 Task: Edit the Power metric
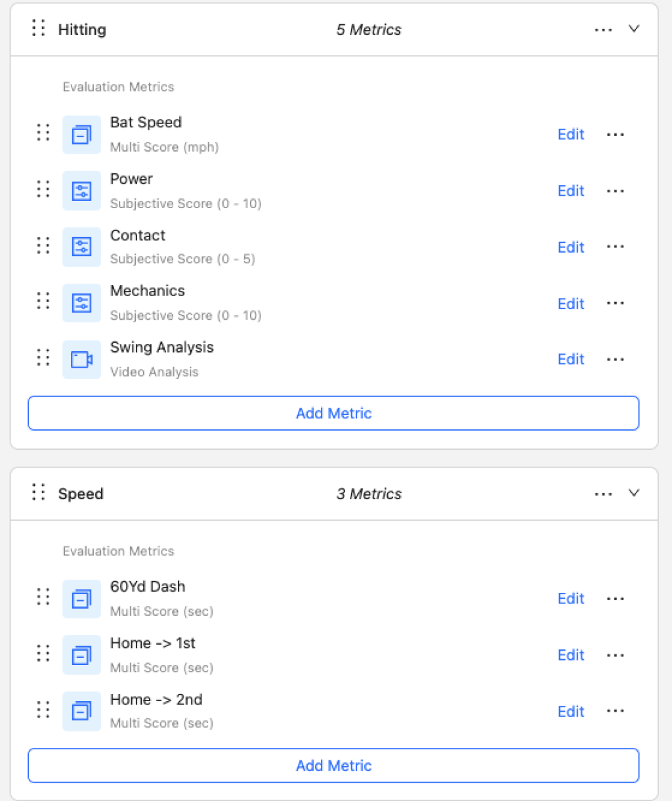571,191
